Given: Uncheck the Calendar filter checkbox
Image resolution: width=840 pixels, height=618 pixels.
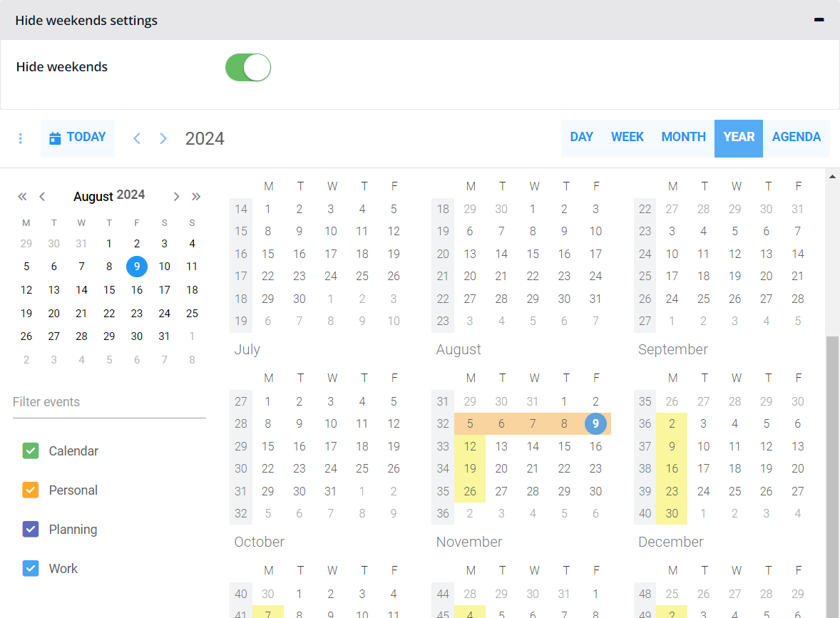Looking at the screenshot, I should [x=31, y=450].
